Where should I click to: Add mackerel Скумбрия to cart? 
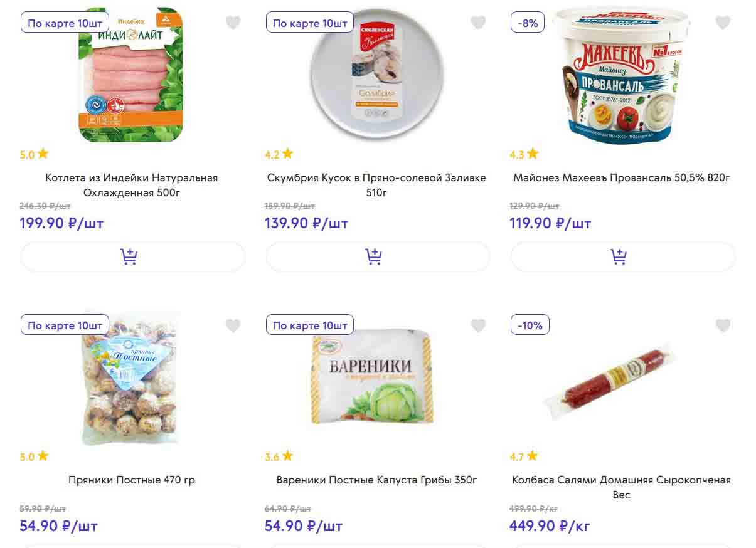[378, 256]
